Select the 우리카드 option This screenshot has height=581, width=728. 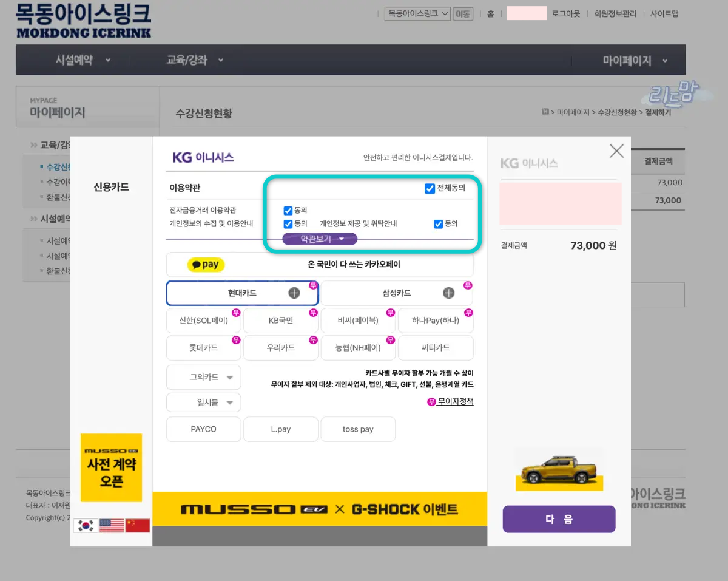pos(281,348)
